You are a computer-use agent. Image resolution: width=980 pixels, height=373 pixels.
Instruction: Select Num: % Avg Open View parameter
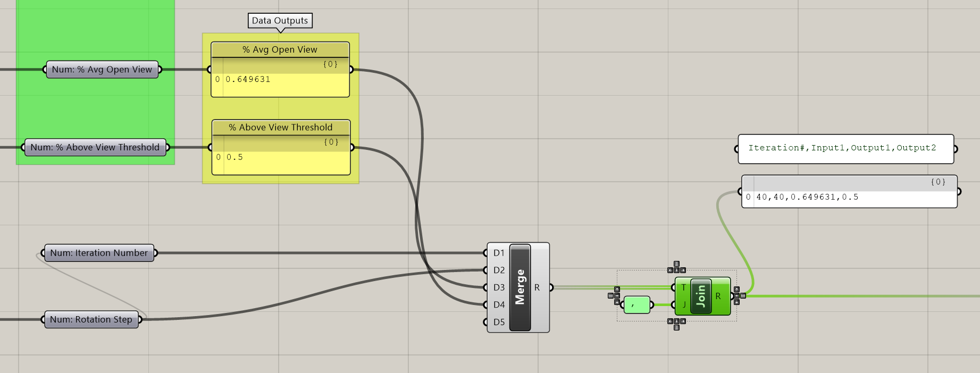click(x=102, y=70)
